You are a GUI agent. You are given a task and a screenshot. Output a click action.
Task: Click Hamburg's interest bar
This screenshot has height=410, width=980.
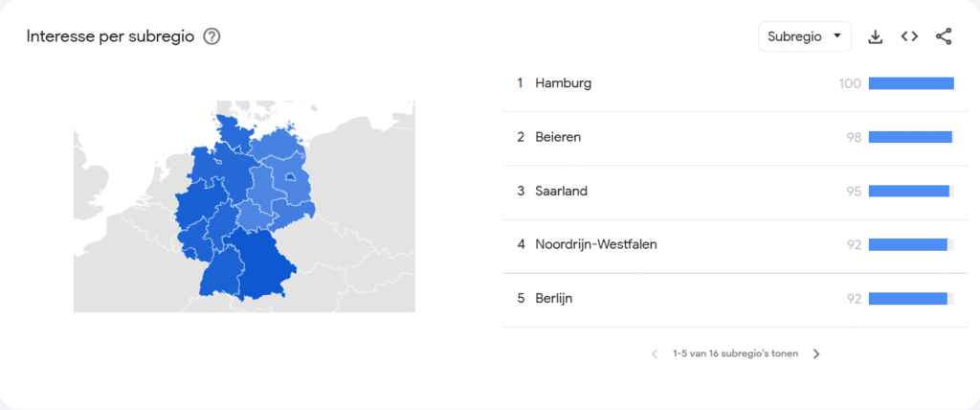[x=911, y=83]
